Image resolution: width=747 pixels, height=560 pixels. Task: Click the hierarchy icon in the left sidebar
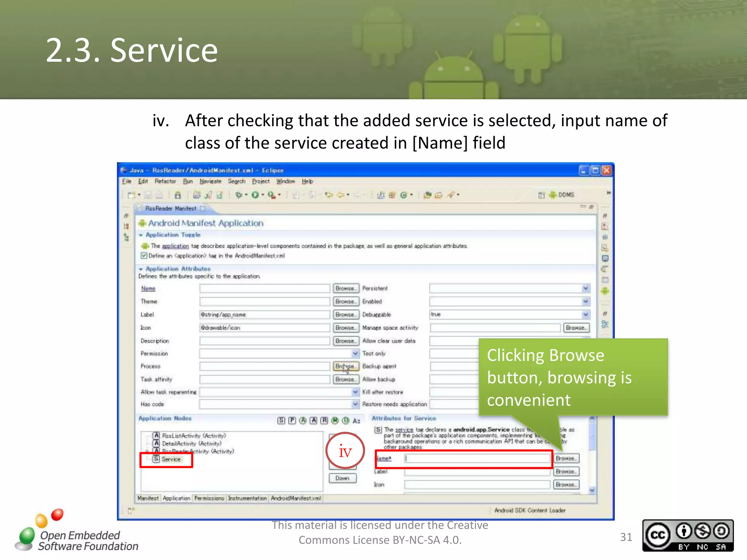click(126, 237)
